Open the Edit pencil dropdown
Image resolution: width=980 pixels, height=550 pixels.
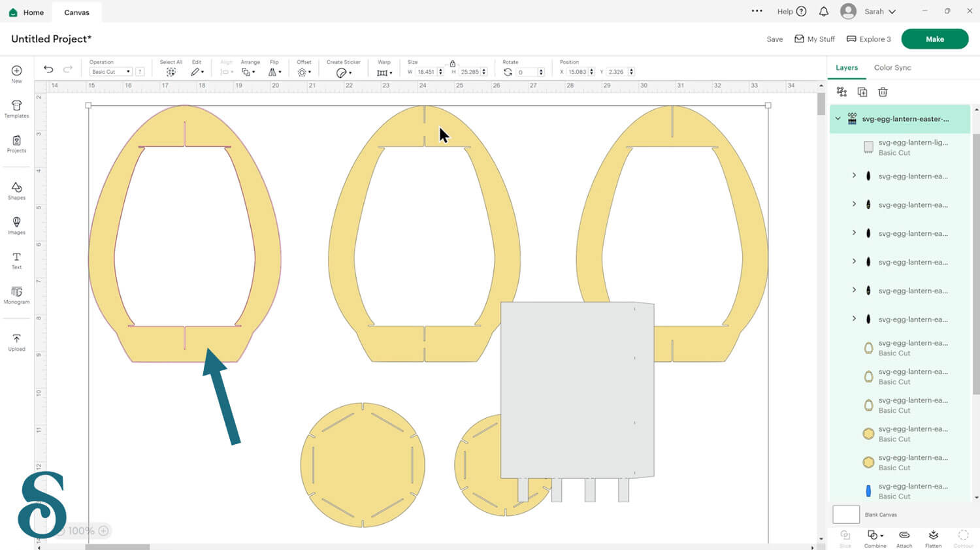197,72
